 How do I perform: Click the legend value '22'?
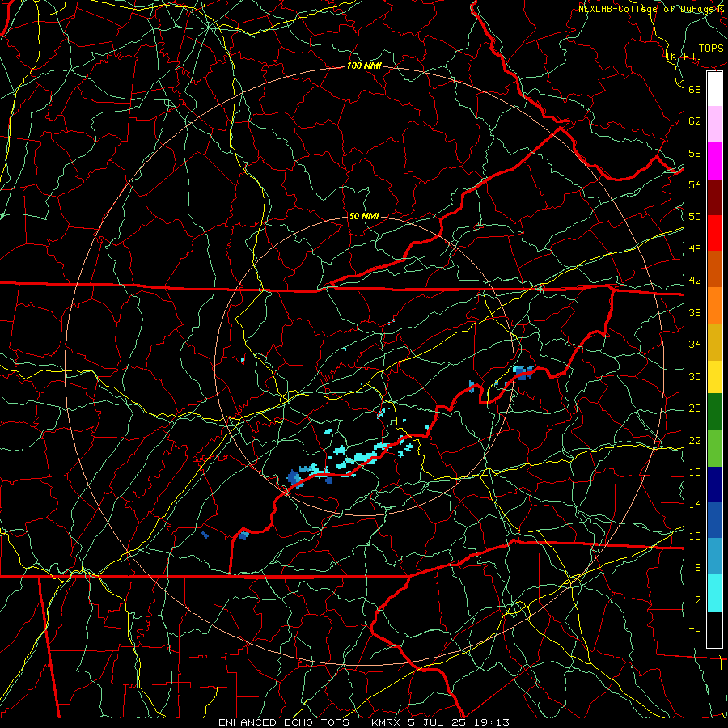[695, 440]
